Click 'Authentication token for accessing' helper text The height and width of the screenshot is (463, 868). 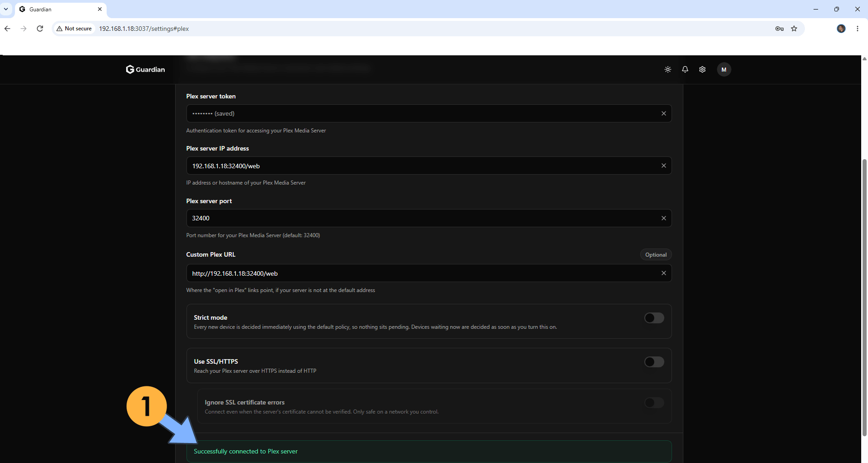(256, 131)
